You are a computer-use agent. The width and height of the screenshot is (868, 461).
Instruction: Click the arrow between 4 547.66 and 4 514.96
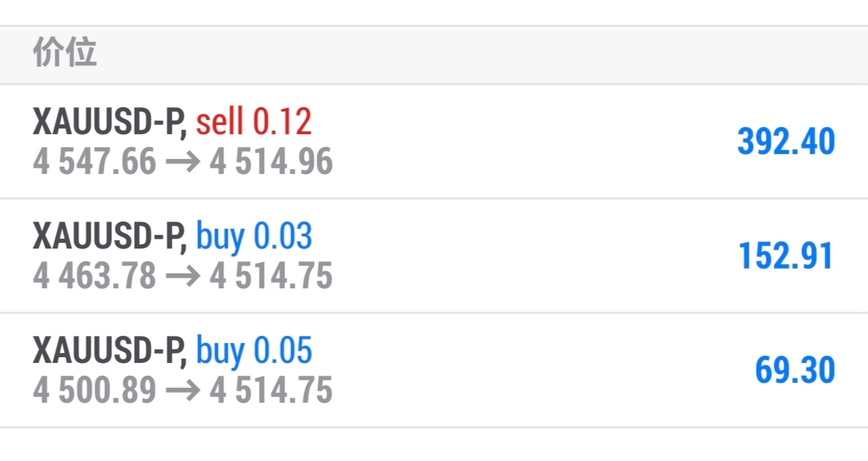[182, 163]
